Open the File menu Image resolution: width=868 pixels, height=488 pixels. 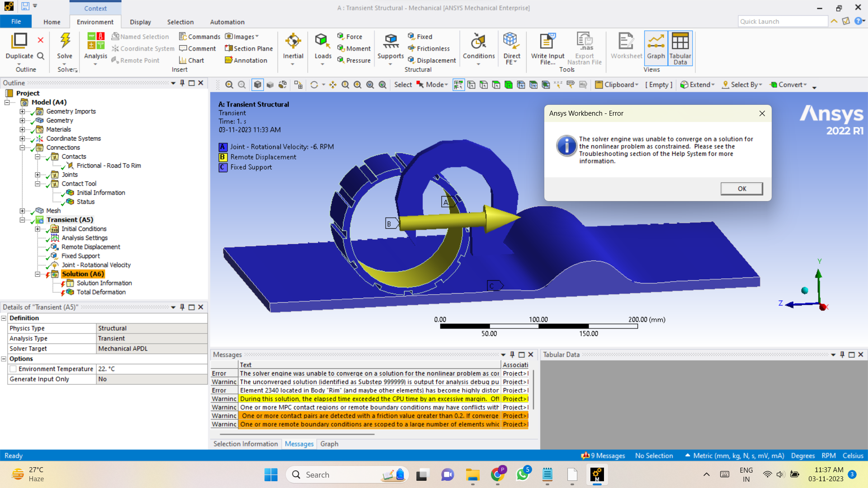pos(16,22)
